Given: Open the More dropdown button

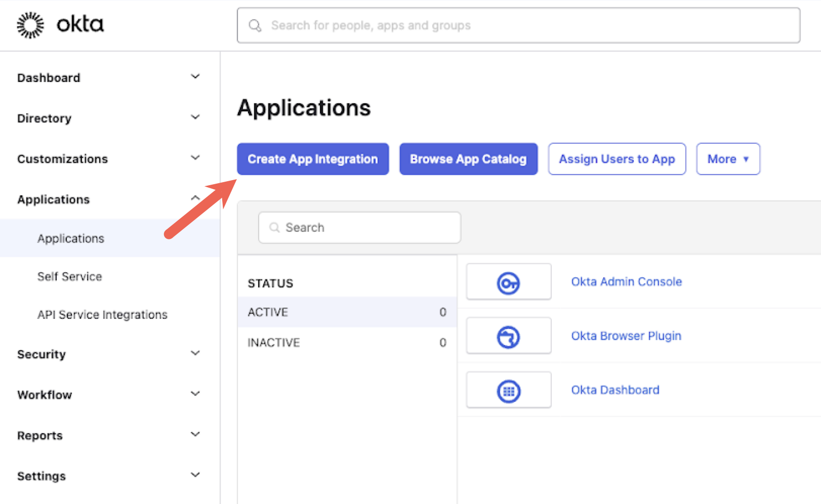Looking at the screenshot, I should tap(728, 159).
